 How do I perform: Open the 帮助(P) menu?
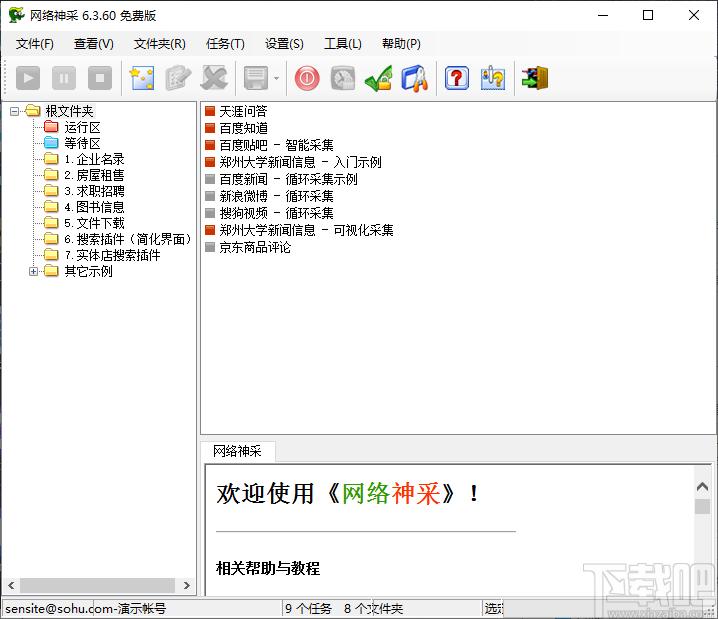pos(402,43)
